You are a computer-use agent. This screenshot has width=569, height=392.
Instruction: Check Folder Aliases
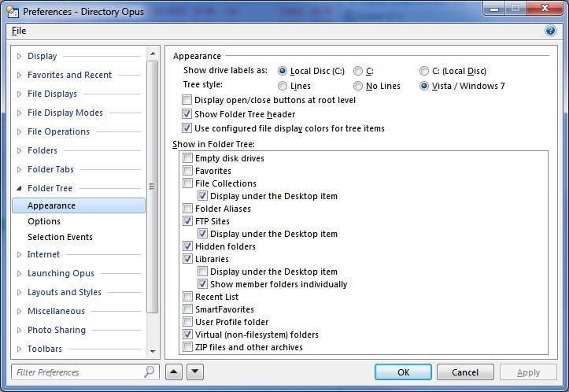[187, 209]
